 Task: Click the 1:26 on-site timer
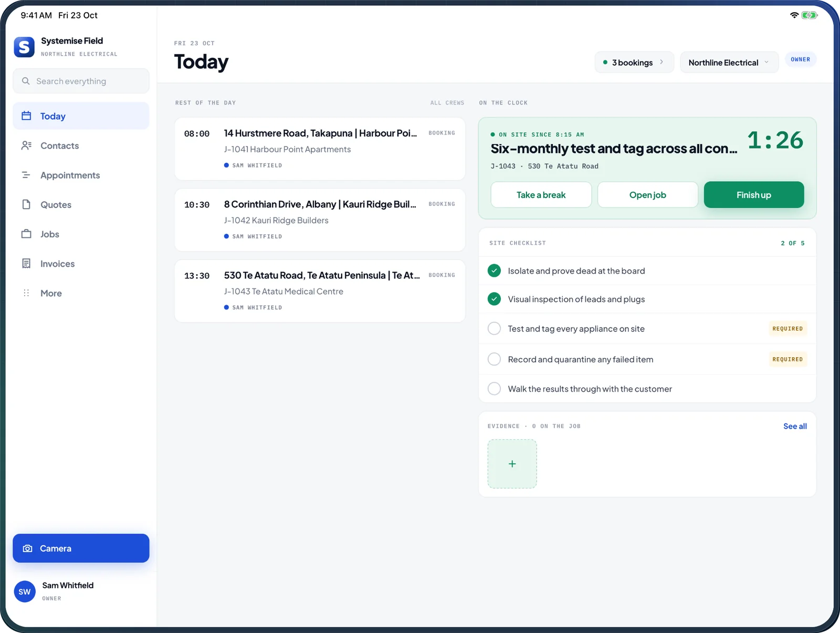775,140
